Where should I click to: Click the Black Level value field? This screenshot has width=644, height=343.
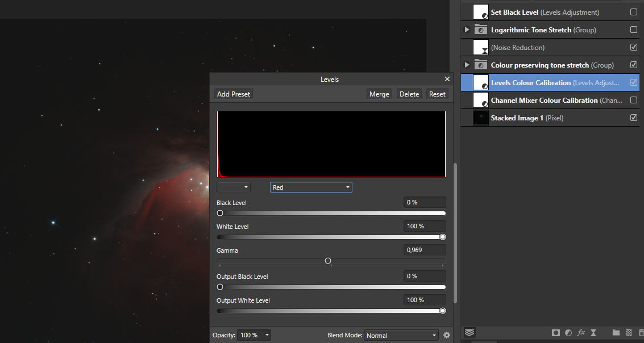[x=425, y=202]
